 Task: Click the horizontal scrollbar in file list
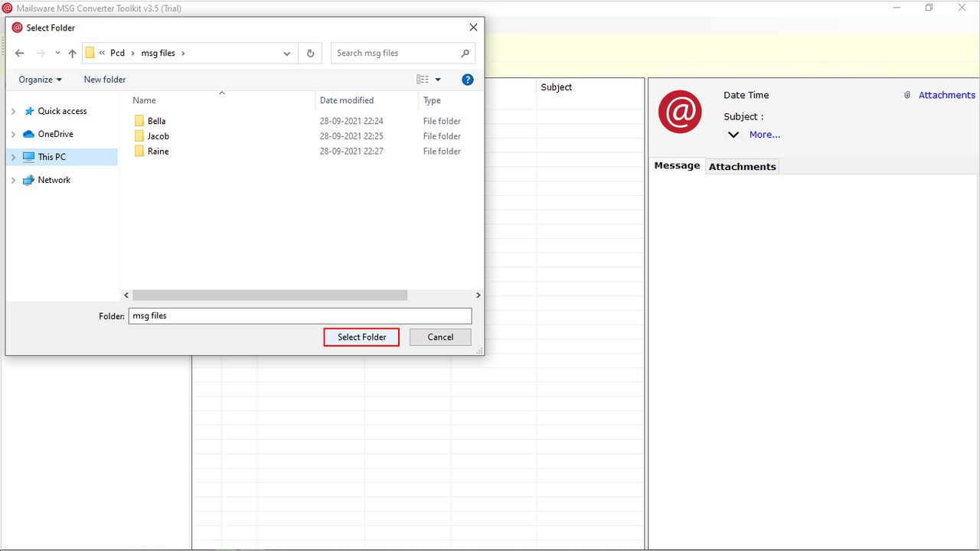[269, 295]
